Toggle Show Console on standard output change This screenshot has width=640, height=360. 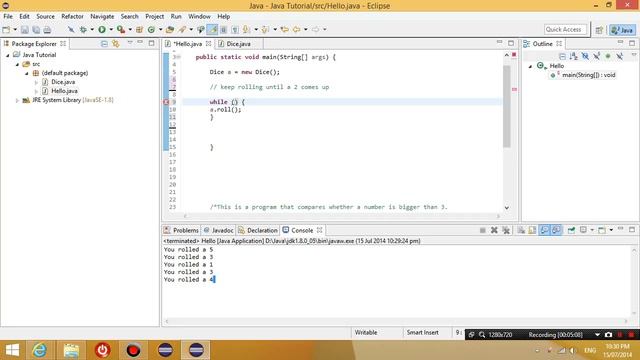tap(544, 230)
